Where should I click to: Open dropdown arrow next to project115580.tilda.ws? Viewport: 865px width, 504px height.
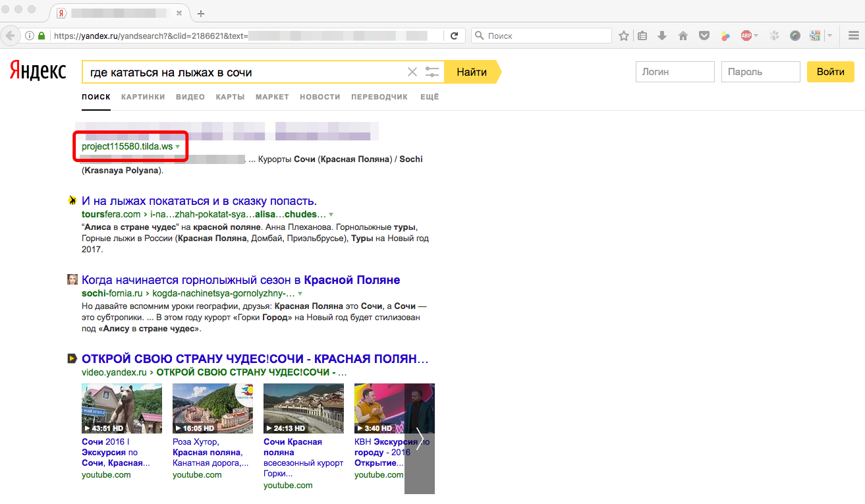(178, 146)
